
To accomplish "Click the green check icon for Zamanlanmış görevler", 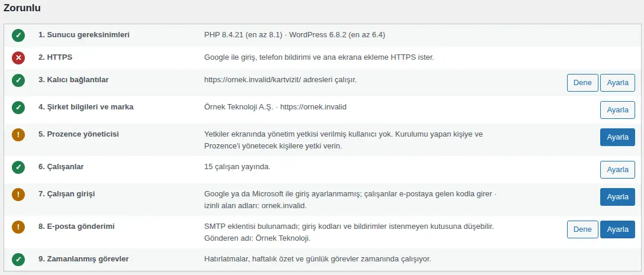I will click(x=18, y=260).
